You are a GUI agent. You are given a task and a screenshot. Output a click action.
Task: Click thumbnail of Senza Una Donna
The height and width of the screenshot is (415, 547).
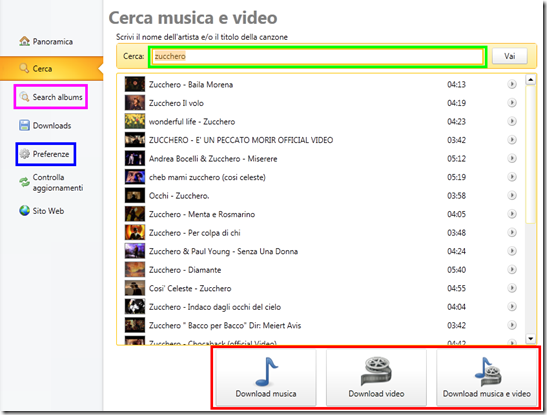click(x=135, y=251)
